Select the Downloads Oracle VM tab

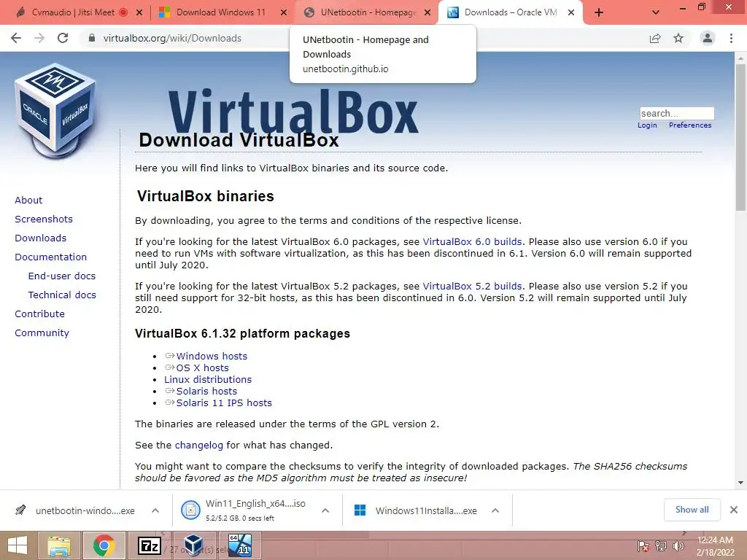click(x=510, y=12)
